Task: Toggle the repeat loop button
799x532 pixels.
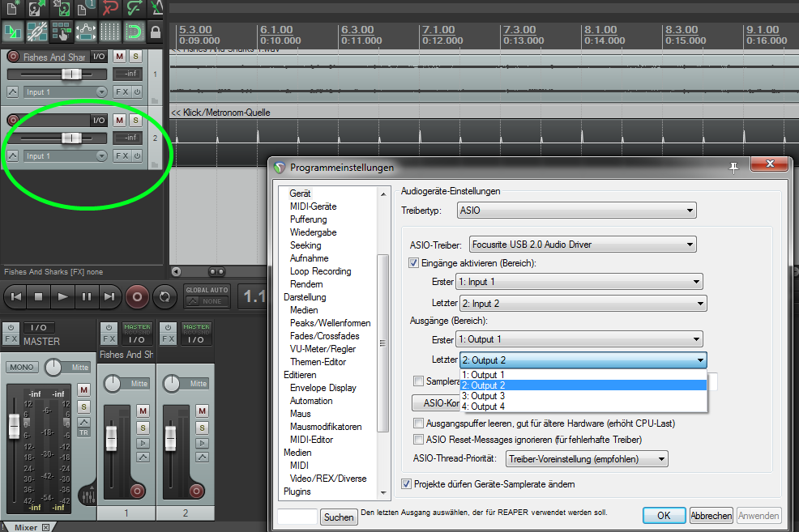Action: coord(165,297)
